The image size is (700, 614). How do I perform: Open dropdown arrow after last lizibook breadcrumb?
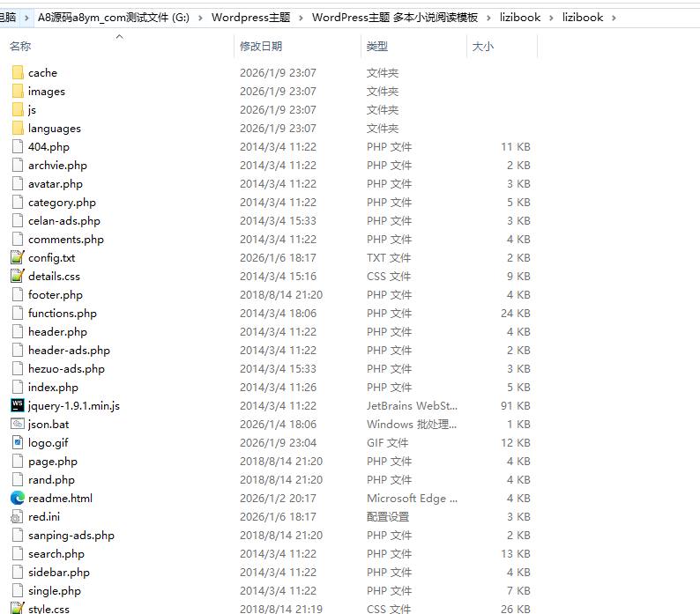[x=614, y=18]
